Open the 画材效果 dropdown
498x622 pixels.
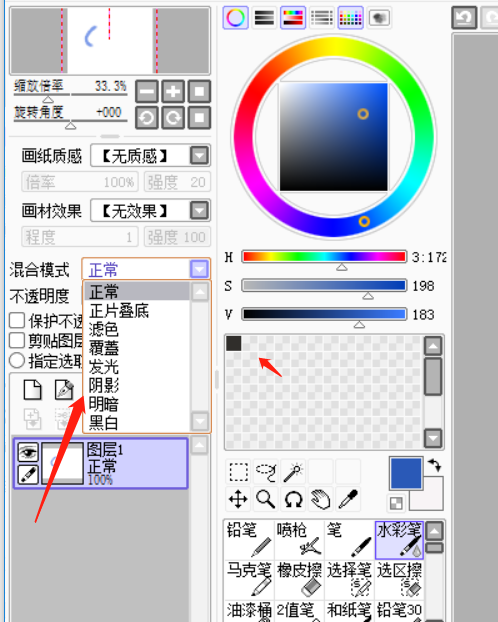pyautogui.click(x=199, y=210)
